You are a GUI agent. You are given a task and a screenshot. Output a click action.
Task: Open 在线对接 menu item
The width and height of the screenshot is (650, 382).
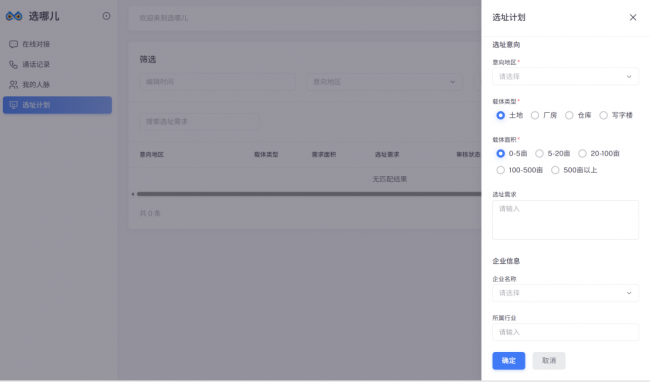(57, 44)
